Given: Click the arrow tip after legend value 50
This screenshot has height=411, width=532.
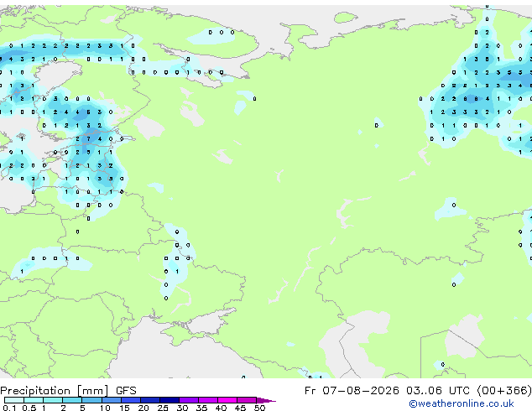Looking at the screenshot, I should [x=266, y=400].
